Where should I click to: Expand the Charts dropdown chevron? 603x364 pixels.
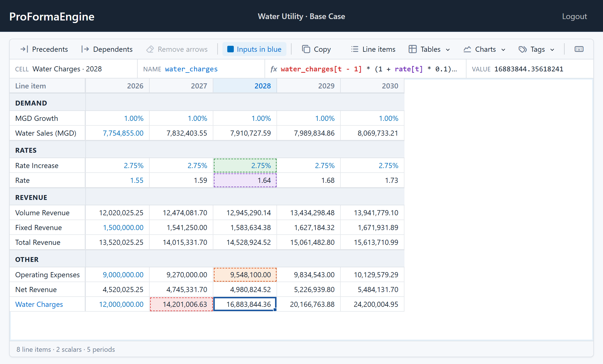503,50
